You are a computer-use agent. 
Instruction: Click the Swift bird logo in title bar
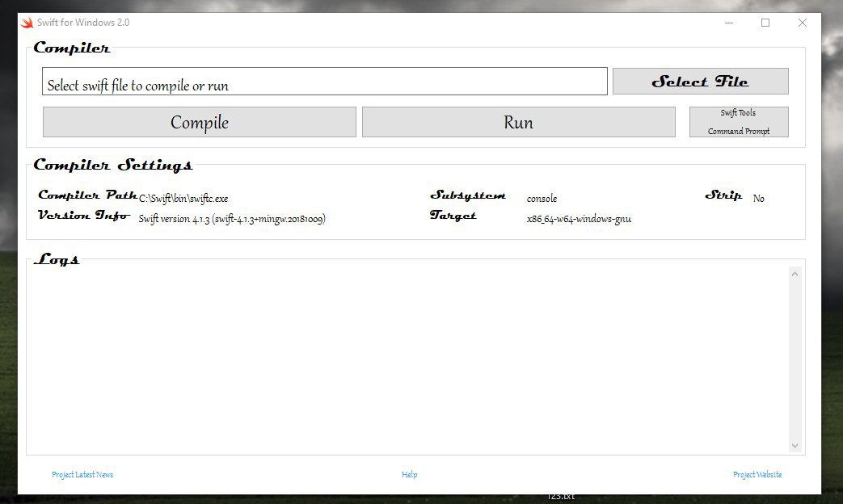[x=27, y=23]
